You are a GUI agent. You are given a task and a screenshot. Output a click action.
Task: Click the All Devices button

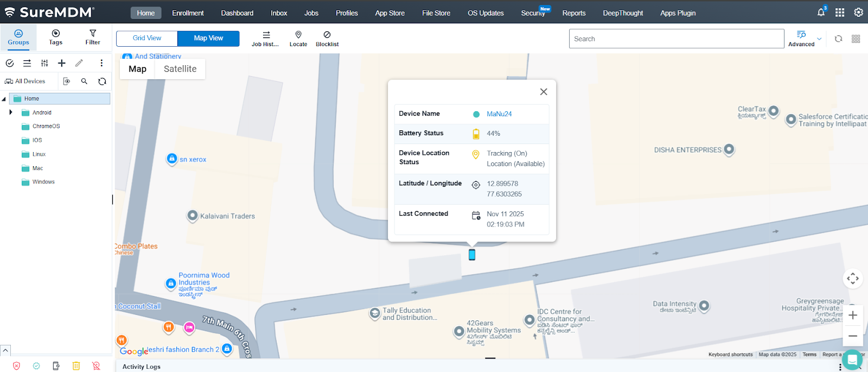coord(25,81)
